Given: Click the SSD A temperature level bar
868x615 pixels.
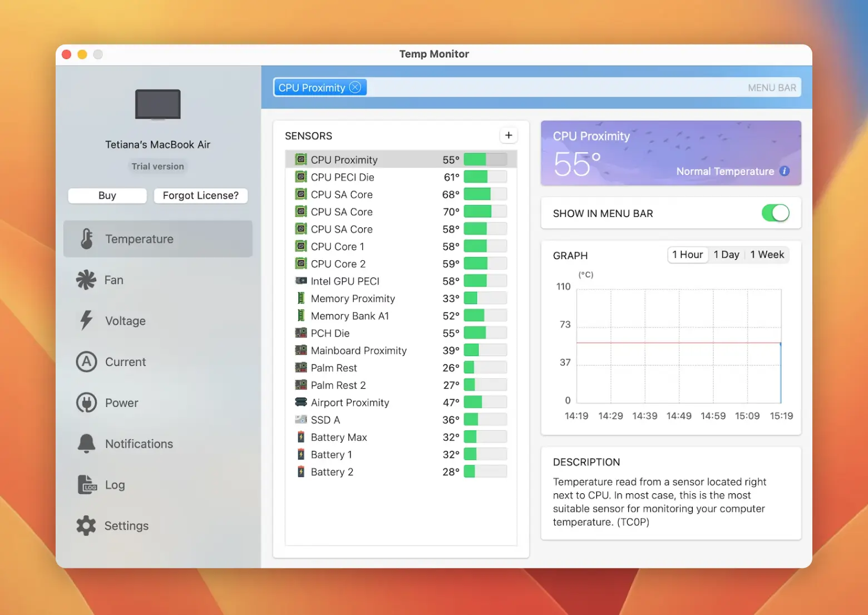Looking at the screenshot, I should [x=485, y=420].
